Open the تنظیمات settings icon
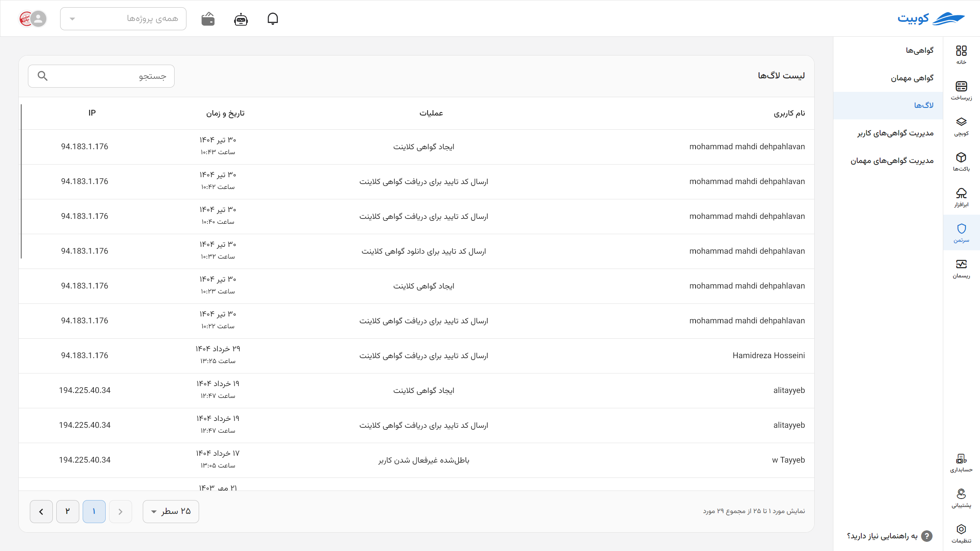The image size is (980, 551). tap(961, 533)
